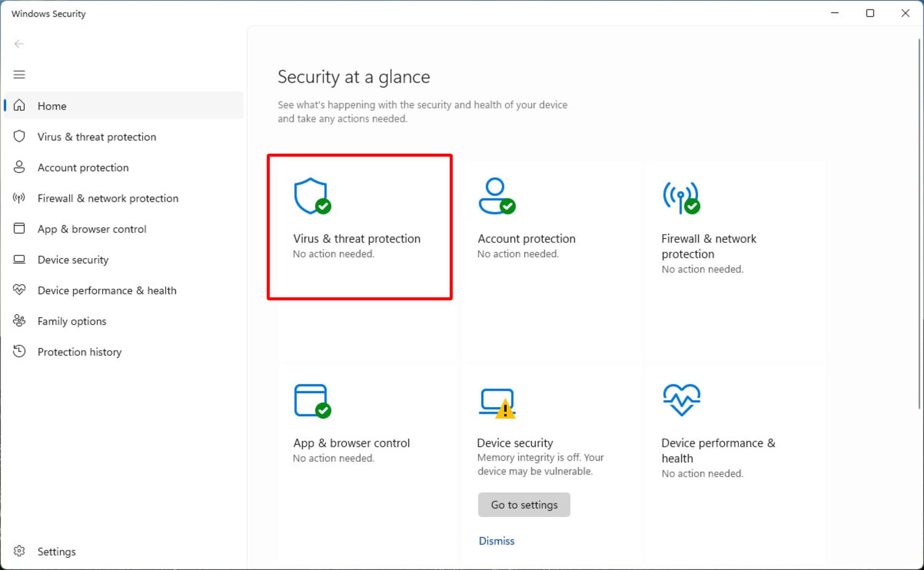Click the Account protection tile title

[x=526, y=239]
